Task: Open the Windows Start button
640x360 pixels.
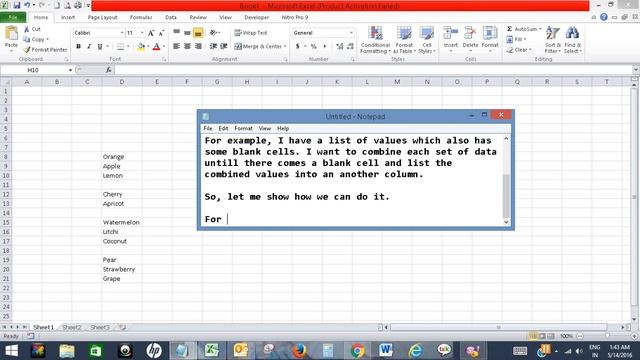Action: point(11,351)
